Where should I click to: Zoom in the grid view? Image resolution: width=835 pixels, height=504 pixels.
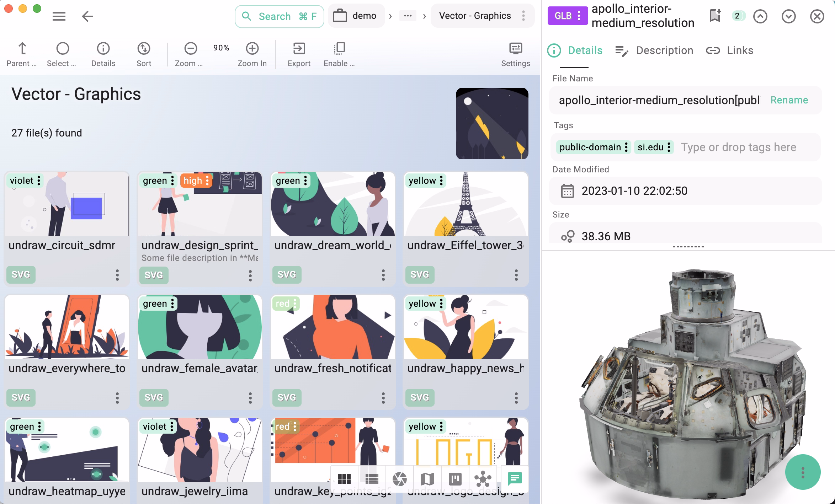252,54
